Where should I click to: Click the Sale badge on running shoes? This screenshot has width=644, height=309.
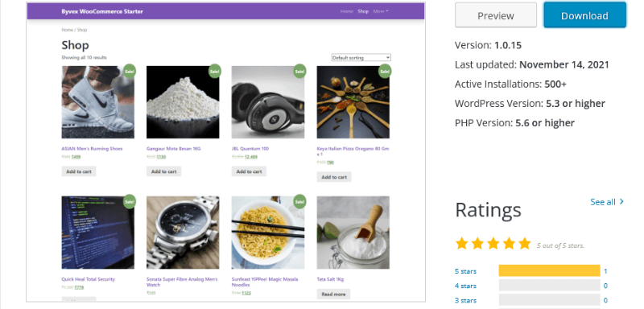(130, 71)
